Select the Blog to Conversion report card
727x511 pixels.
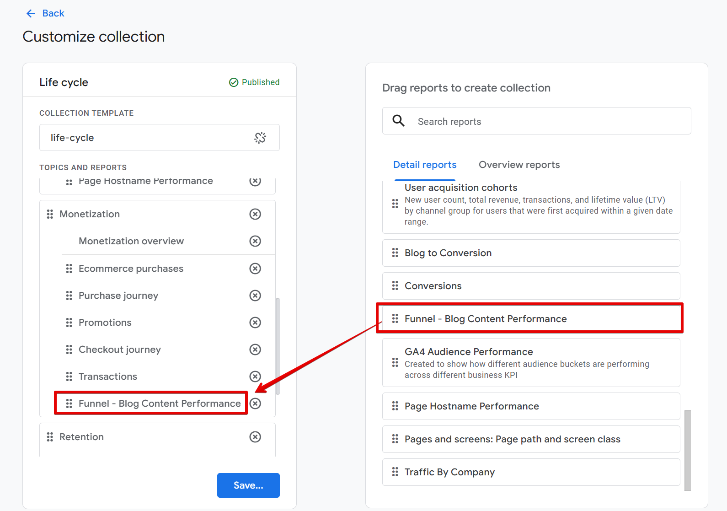(530, 253)
